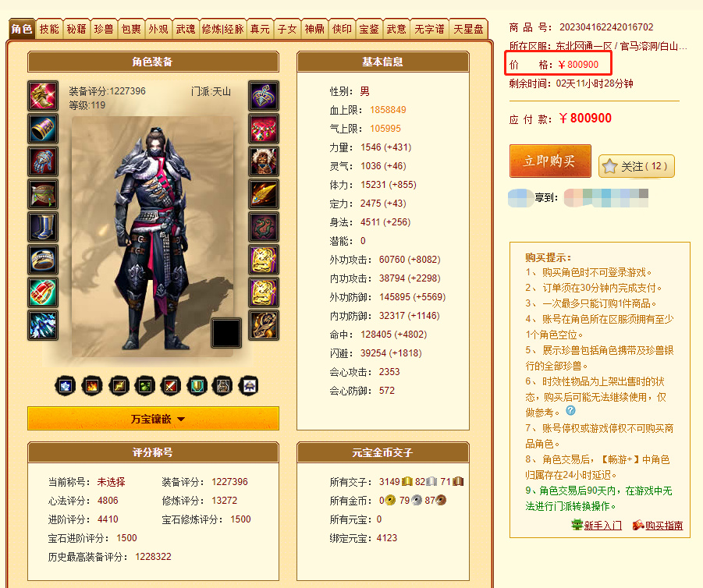Click the flame buff icon below character
703x588 pixels.
pos(92,386)
